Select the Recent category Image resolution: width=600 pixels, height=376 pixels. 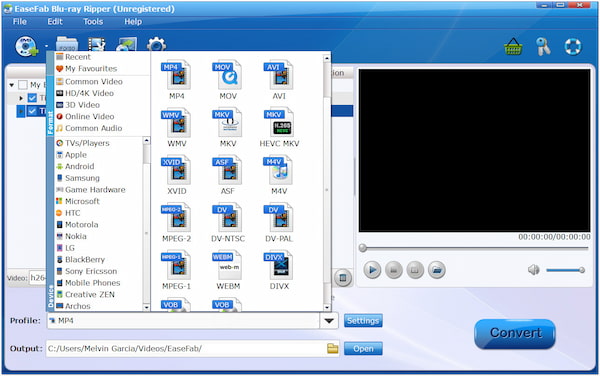(x=73, y=57)
